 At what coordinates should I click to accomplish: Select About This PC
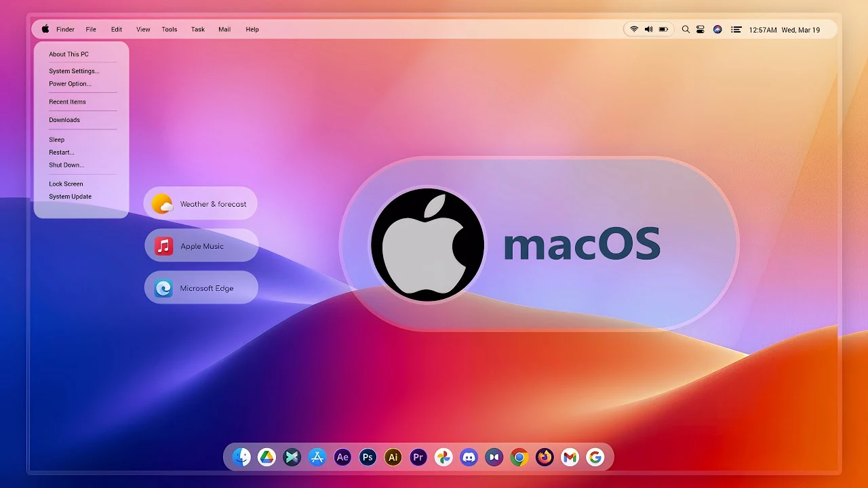(x=68, y=54)
